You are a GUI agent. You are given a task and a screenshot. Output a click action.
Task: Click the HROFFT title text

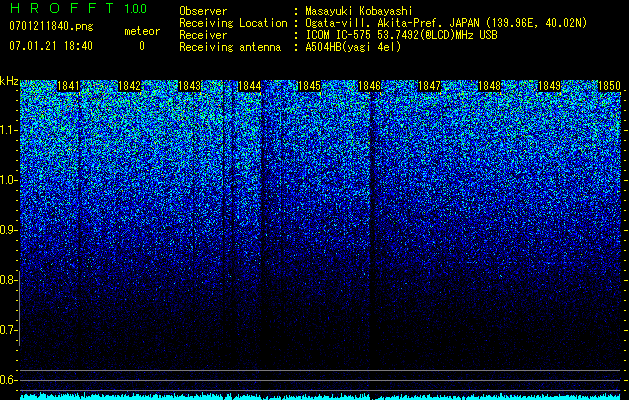(62, 8)
